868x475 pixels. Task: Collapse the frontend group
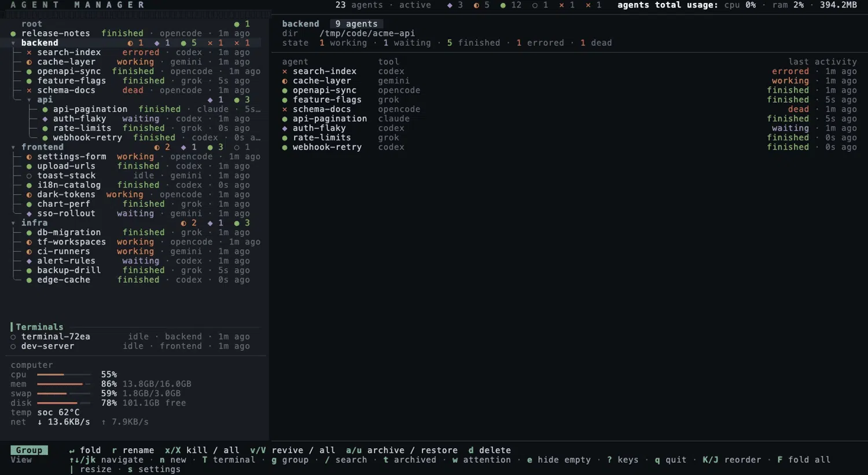[13, 147]
